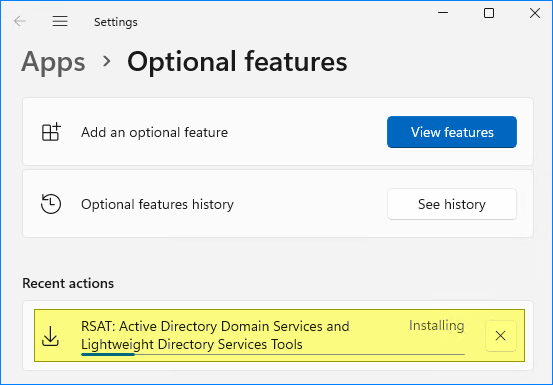Close the Settings window
This screenshot has width=553, height=385.
(x=535, y=13)
